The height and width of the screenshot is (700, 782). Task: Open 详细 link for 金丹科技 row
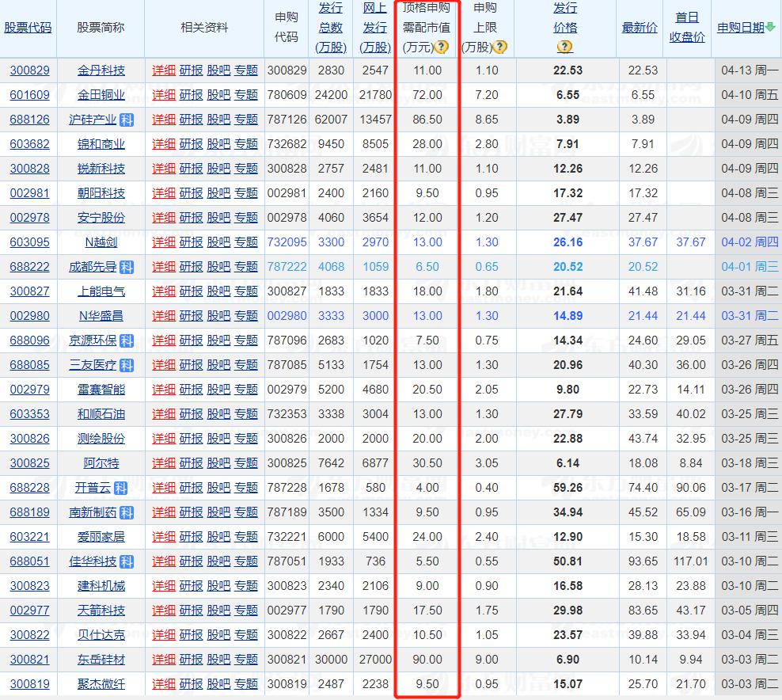point(163,70)
